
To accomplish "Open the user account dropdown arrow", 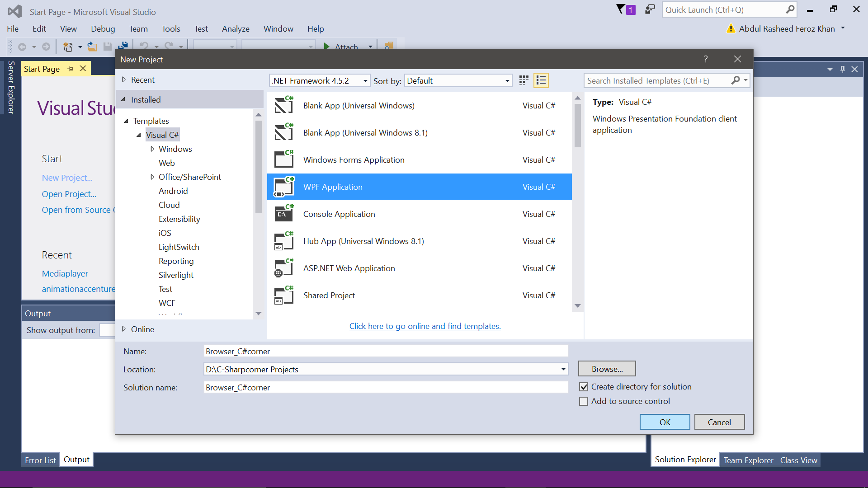I will coord(843,28).
